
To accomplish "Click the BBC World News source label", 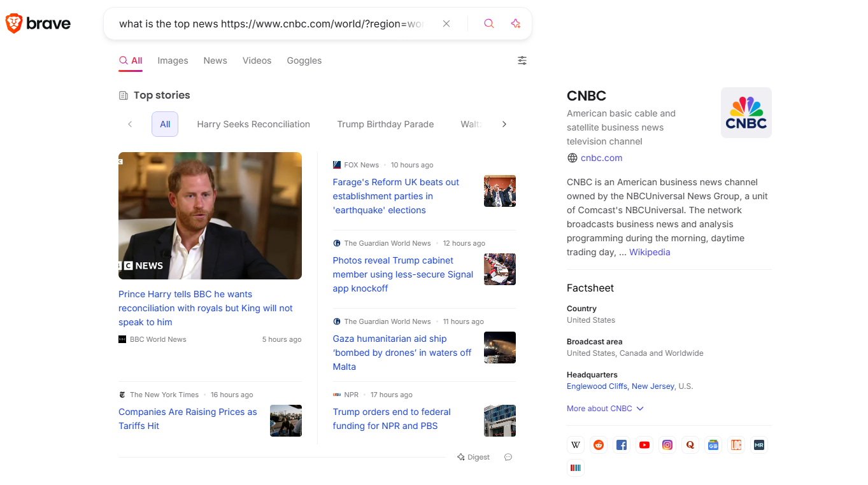I will pos(158,339).
